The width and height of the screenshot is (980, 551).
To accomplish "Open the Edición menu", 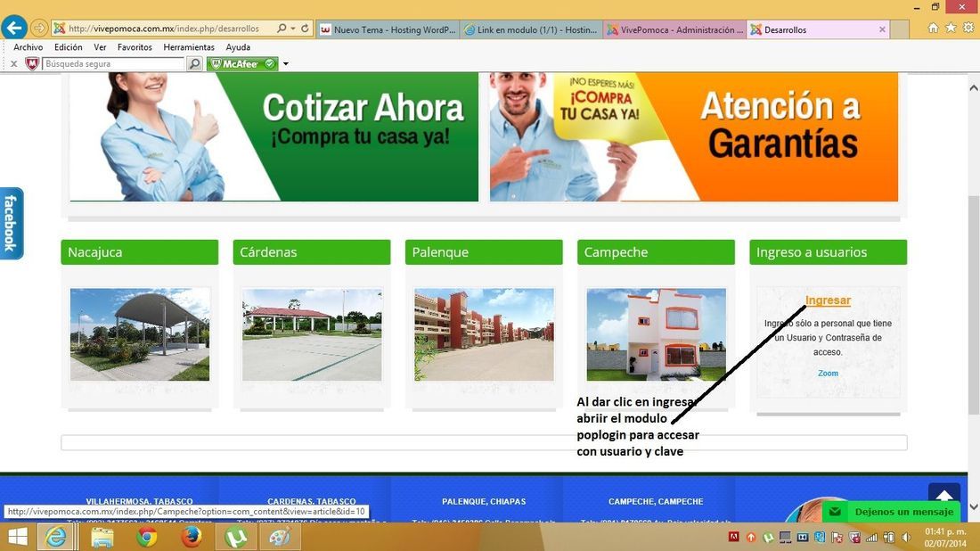I will click(68, 47).
